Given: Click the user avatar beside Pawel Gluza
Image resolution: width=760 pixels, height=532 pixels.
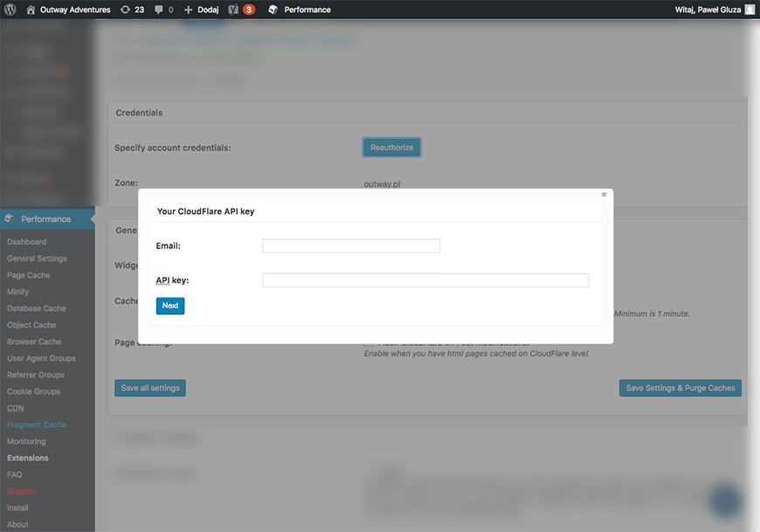Looking at the screenshot, I should [750, 10].
